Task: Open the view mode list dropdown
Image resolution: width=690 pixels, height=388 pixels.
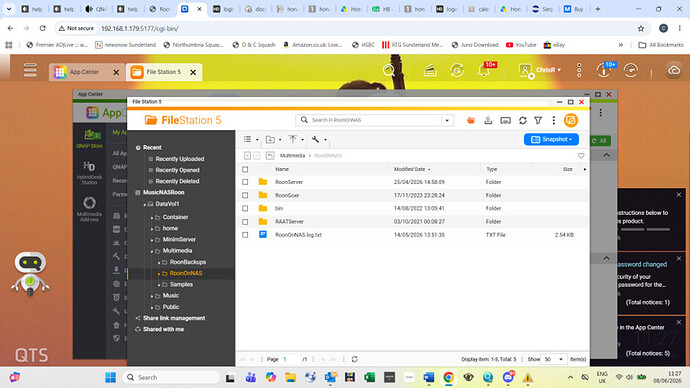Action: click(x=251, y=139)
